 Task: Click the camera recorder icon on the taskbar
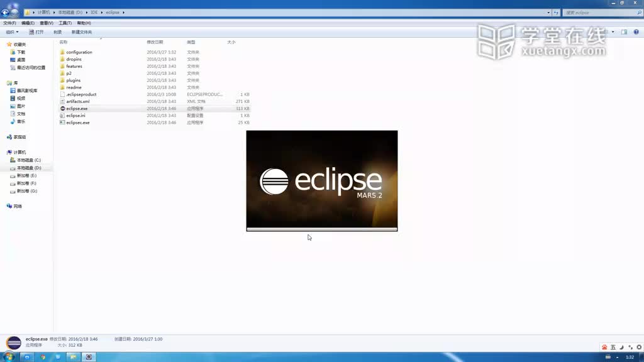(x=89, y=357)
